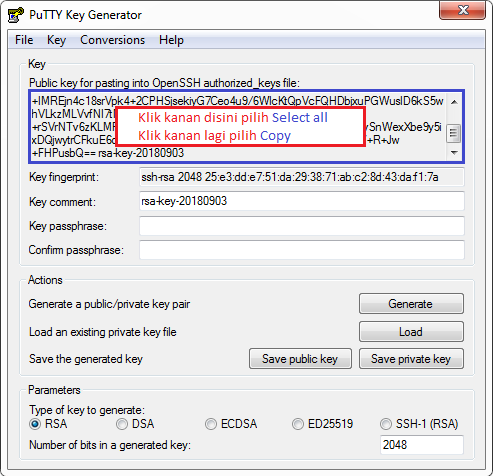The width and height of the screenshot is (493, 476).
Task: Open the Conversions menu
Action: 113,40
